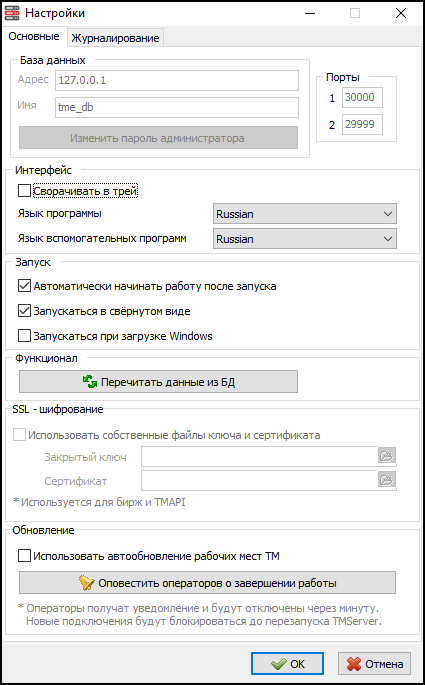
Task: Enable Сворачивать в трей checkbox
Action: coord(24,191)
